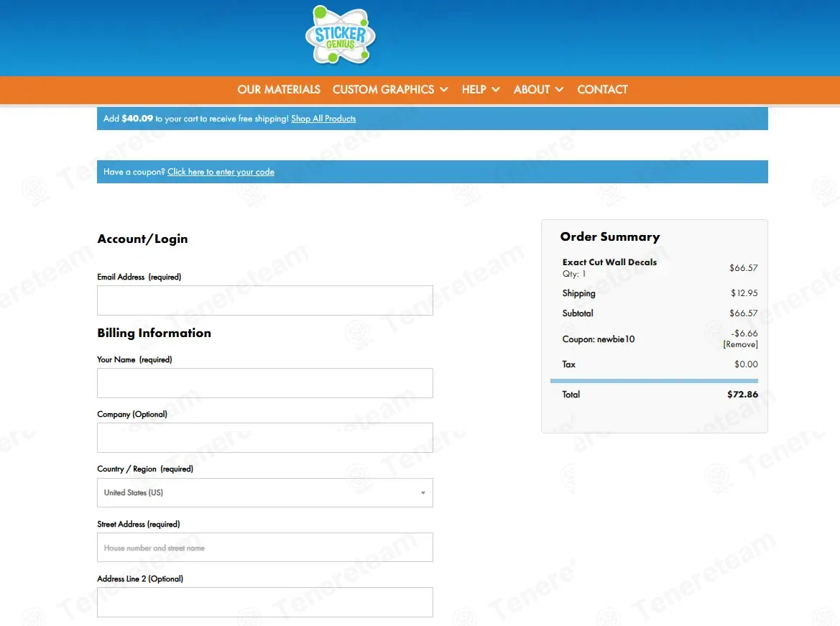Go to the Contact page
Viewport: 840px width, 626px height.
coord(602,90)
